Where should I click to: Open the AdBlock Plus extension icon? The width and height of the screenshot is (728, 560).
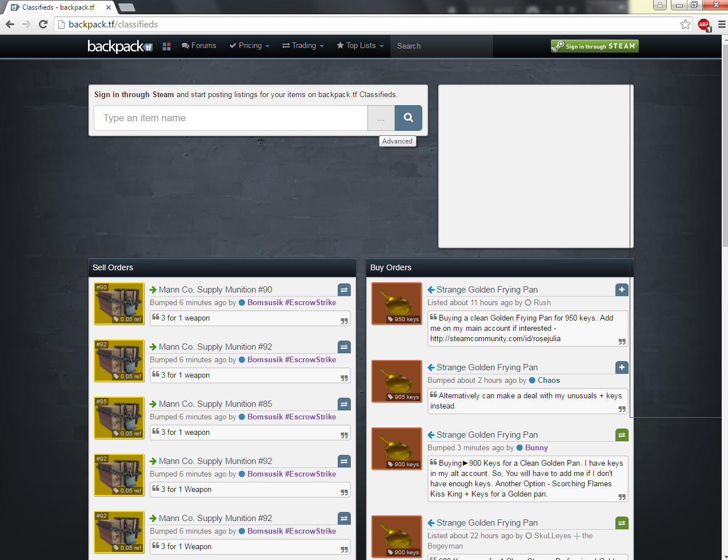[x=704, y=25]
